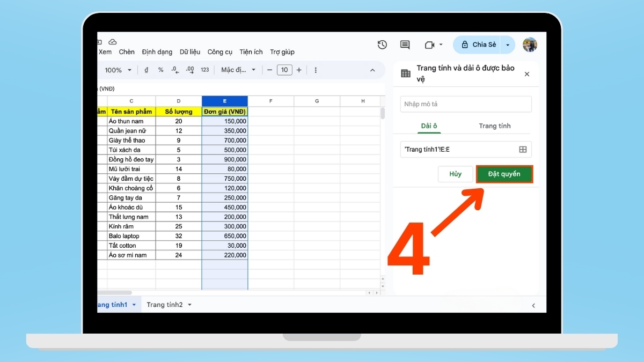
Task: Open the Chèn menu
Action: coord(127,52)
